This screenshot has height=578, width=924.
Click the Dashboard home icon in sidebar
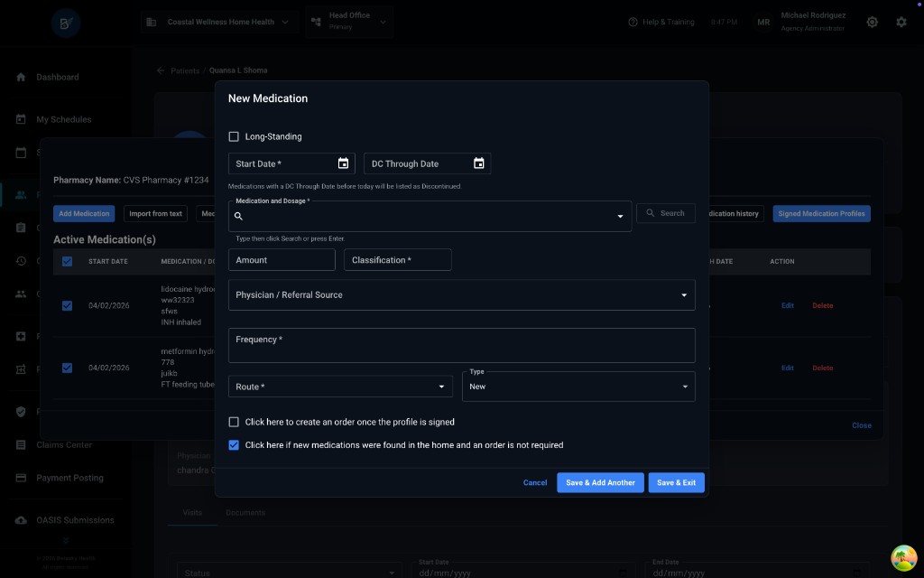(21, 78)
